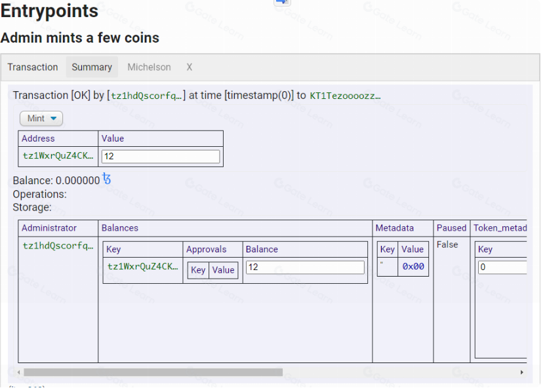Click tz1WxrQuZ4CK address in Mint parameters table
This screenshot has height=392, width=545.
coord(58,156)
